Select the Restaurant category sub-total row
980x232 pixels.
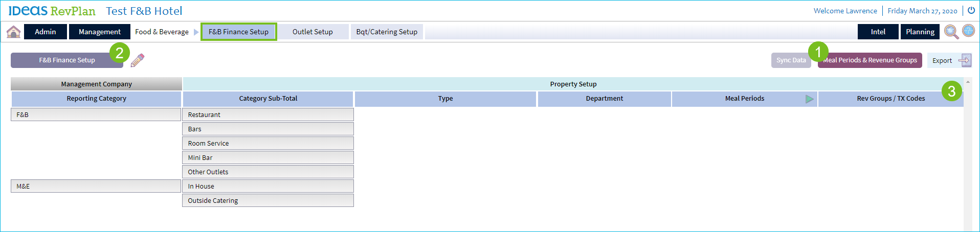[268, 114]
